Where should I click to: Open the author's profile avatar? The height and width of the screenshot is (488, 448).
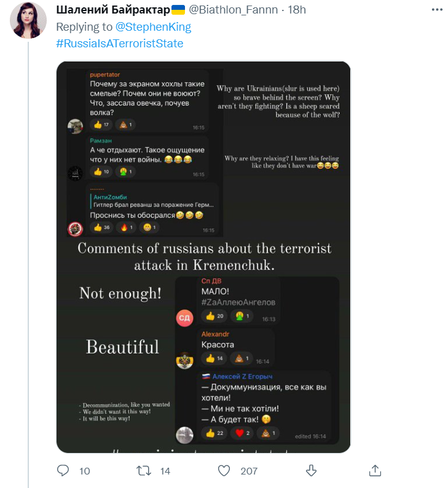pyautogui.click(x=28, y=20)
